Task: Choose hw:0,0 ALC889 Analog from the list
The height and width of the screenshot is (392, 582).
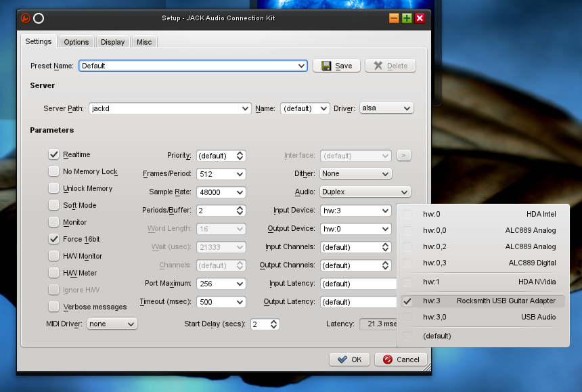Action: [483, 230]
